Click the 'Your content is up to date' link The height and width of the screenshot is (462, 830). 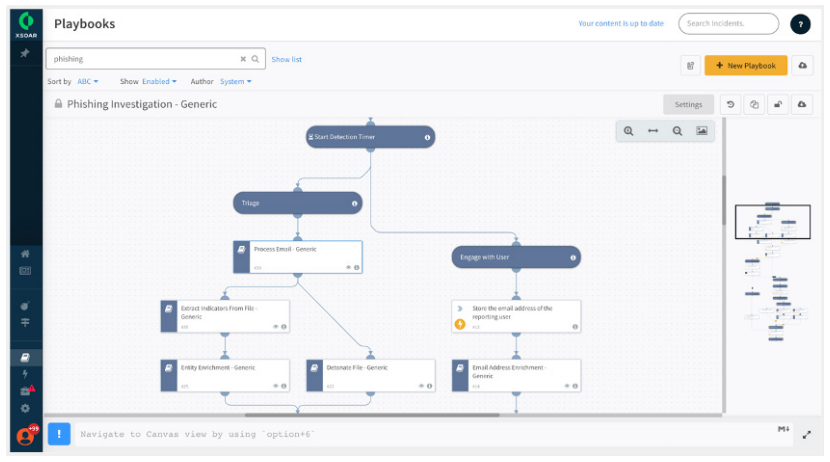[621, 23]
